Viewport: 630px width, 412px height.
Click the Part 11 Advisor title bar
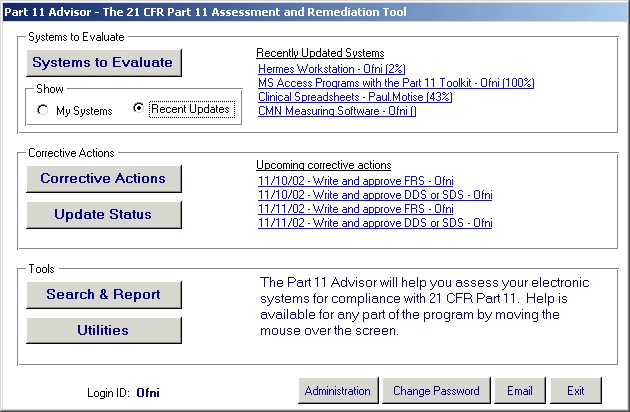point(315,12)
